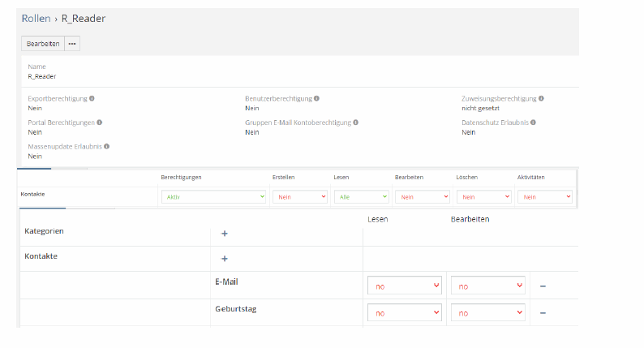
Task: Add field with plus icon in Kategorien row
Action: [x=225, y=234]
